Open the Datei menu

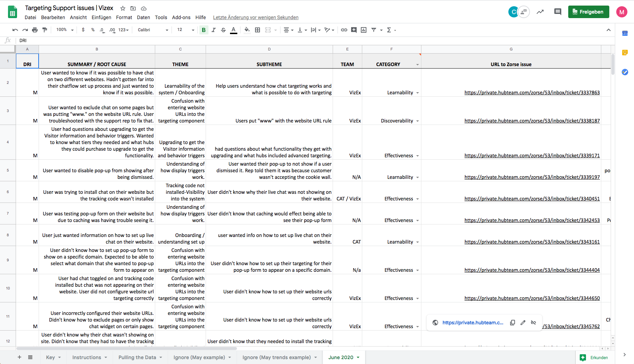click(x=30, y=17)
